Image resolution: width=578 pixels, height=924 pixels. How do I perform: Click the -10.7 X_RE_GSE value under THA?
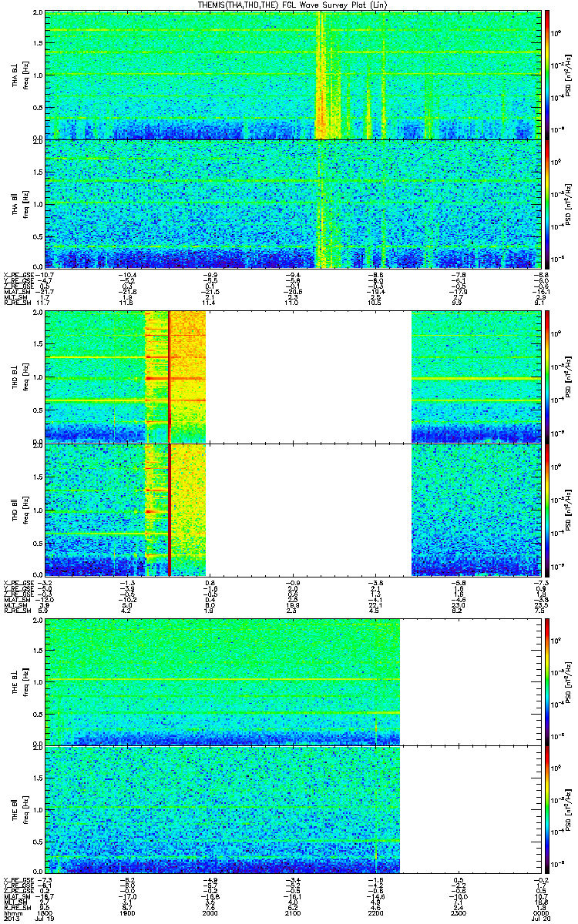point(45,275)
